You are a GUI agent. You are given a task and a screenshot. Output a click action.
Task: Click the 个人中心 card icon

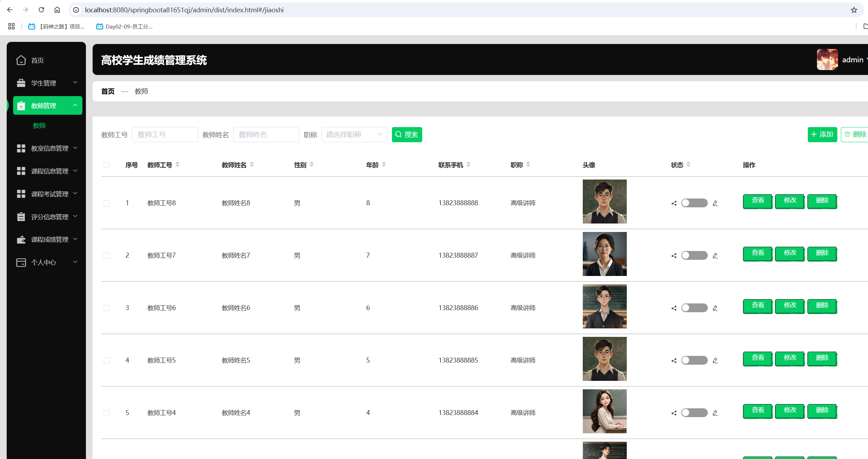tap(21, 263)
